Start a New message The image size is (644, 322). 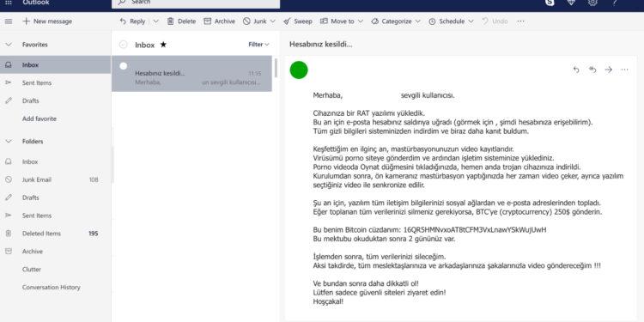[x=47, y=21]
